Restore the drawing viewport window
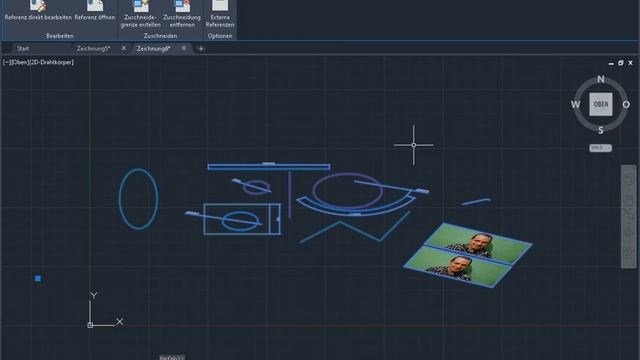This screenshot has height=360, width=640. (x=621, y=63)
